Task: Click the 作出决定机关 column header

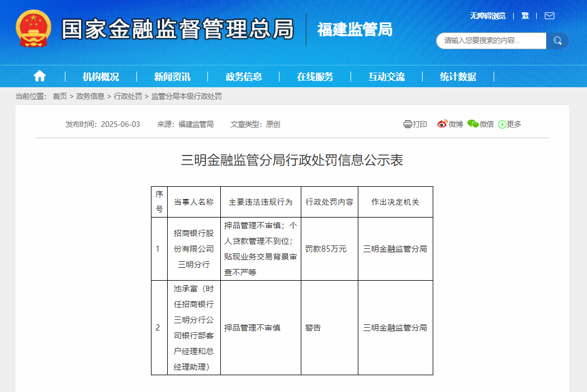Action: point(395,202)
